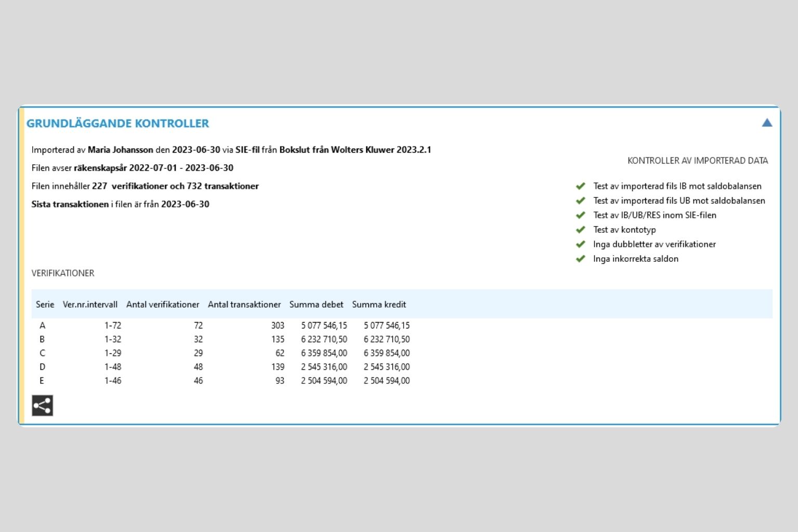This screenshot has width=798, height=532.
Task: Click the Summa kredit column header
Action: (379, 304)
